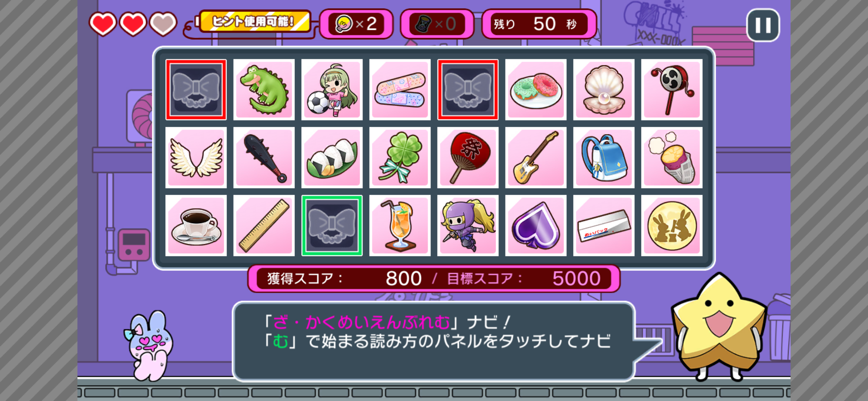Choose the donuts plate panel

[536, 89]
